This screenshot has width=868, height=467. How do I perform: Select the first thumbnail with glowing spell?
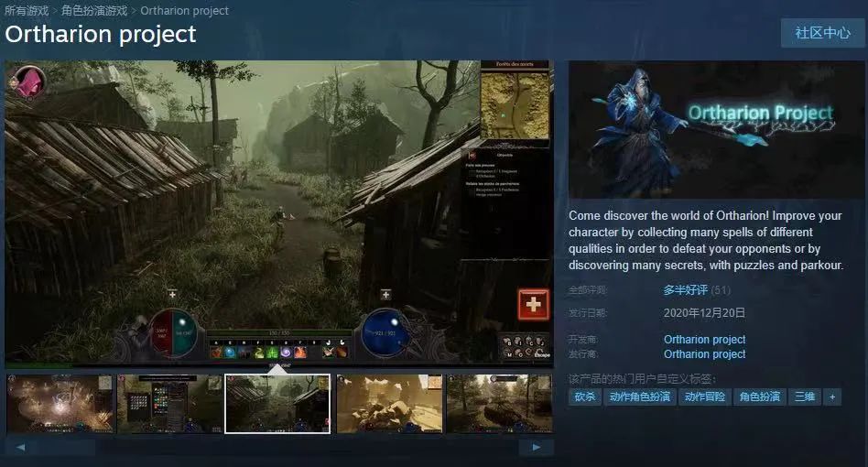[60, 403]
